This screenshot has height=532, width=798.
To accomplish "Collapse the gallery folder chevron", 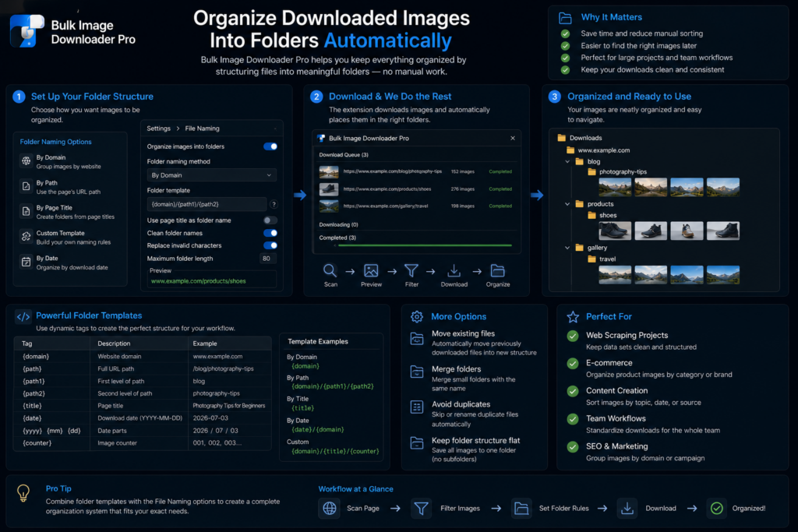I will (x=567, y=248).
